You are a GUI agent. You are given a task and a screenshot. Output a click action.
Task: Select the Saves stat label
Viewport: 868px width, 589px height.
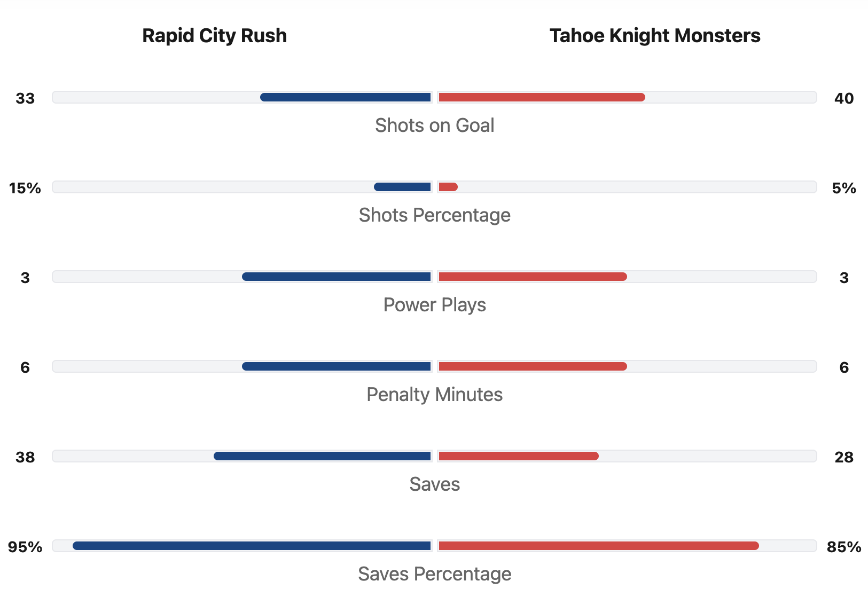point(434,484)
